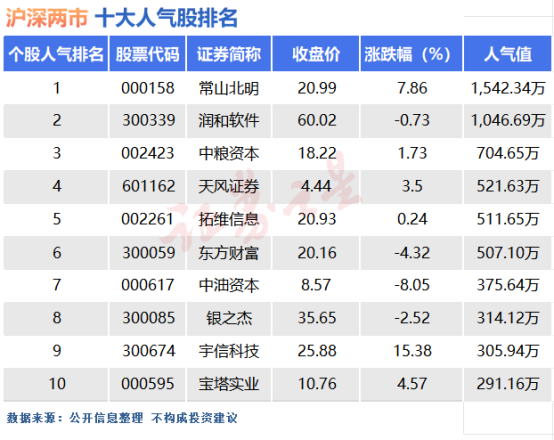
Task: Click closing price 20.16
Action: tap(317, 253)
